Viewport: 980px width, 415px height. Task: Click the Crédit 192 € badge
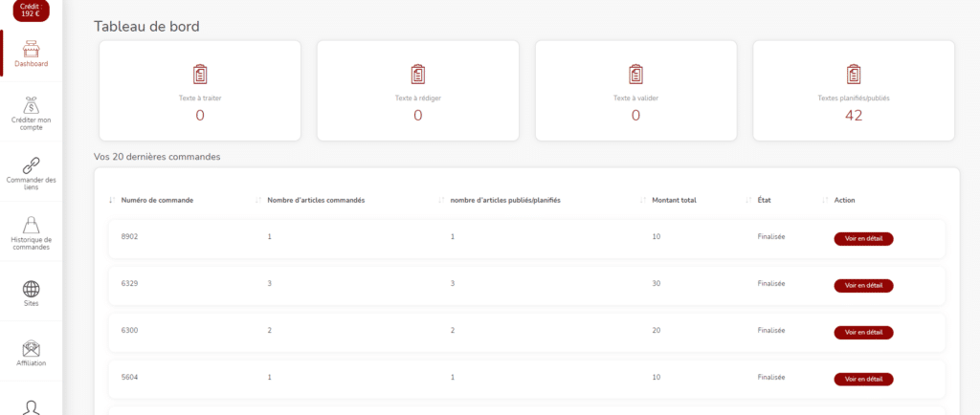pyautogui.click(x=32, y=10)
